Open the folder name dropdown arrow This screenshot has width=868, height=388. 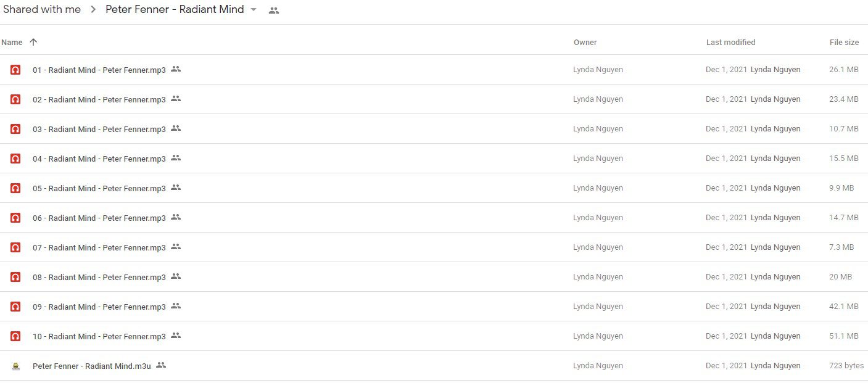coord(254,10)
